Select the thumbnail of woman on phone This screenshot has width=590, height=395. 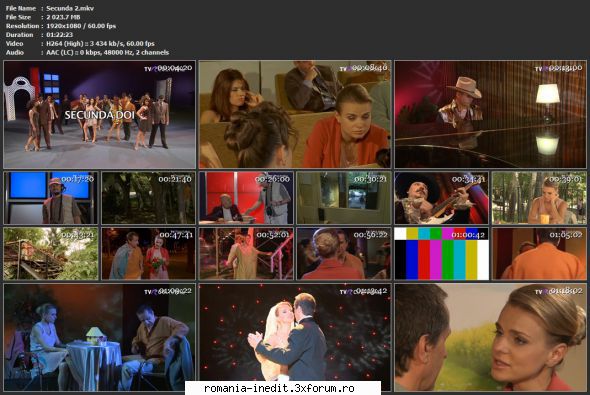pyautogui.click(x=295, y=114)
